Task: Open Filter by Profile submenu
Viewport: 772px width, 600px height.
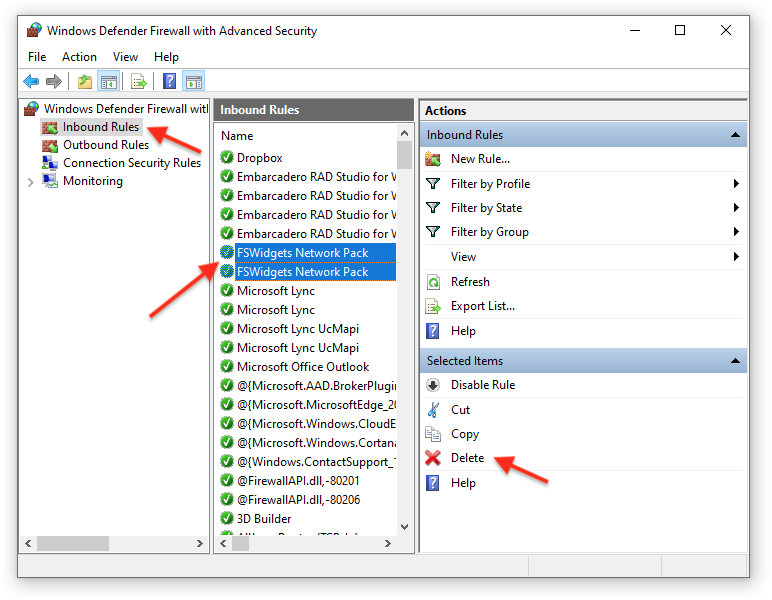Action: (x=583, y=184)
